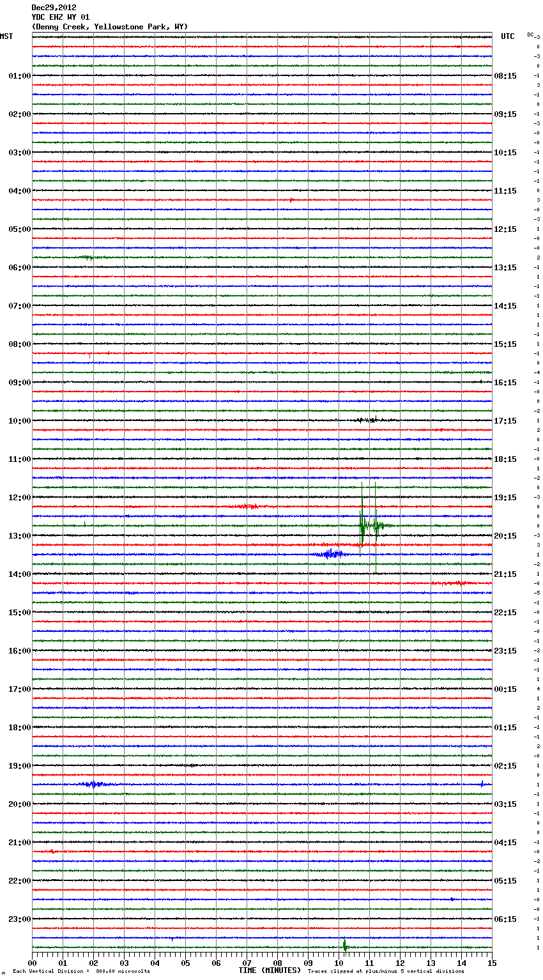Click the 15:00 MST hour label
Screen dimensions: 543x980
20,613
